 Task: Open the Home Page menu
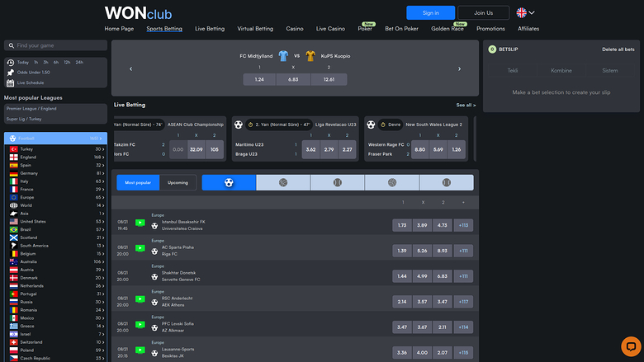(x=119, y=29)
